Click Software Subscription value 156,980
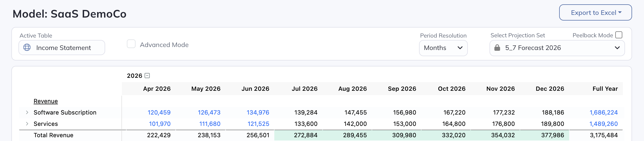Viewport: 644px width, 141px height. (404, 112)
